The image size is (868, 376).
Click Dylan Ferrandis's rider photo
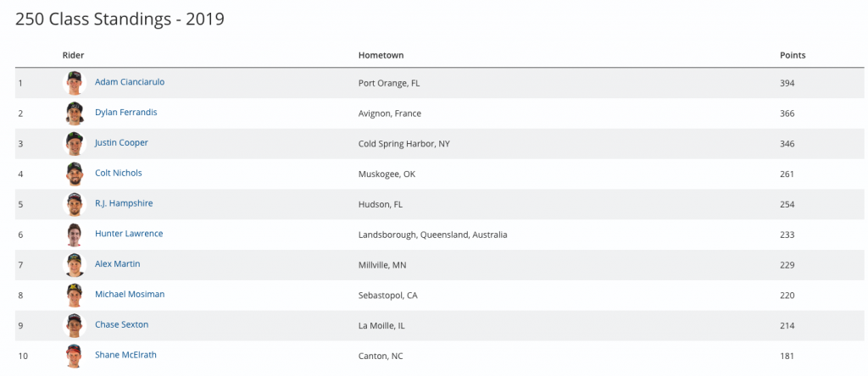75,113
